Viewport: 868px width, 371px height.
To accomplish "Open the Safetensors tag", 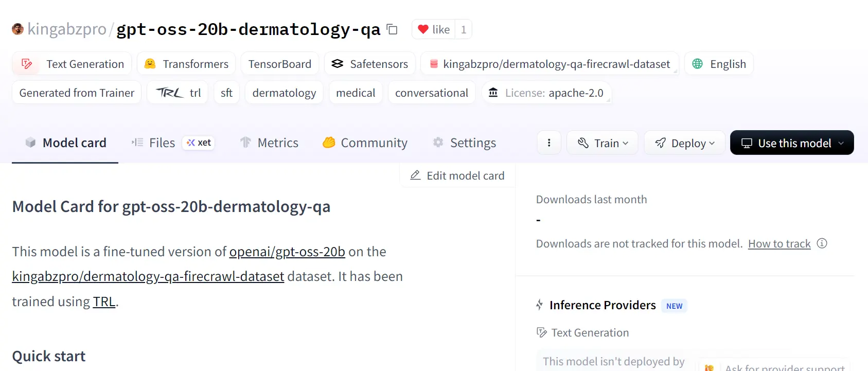I will 369,64.
